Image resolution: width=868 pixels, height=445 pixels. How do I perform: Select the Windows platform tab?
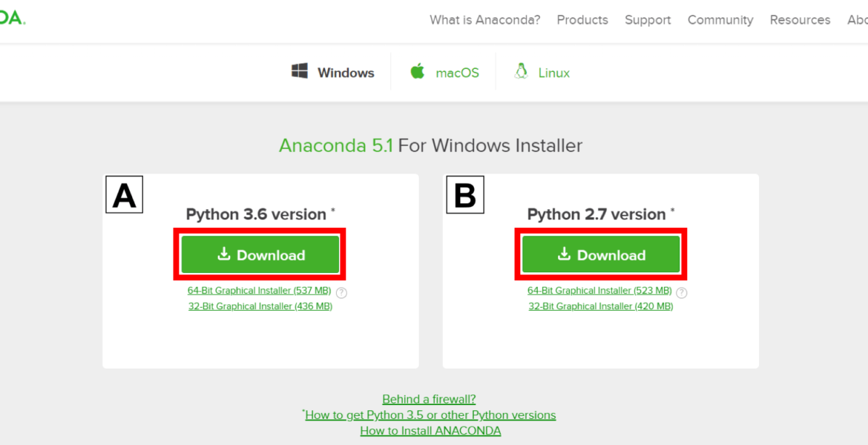[333, 72]
